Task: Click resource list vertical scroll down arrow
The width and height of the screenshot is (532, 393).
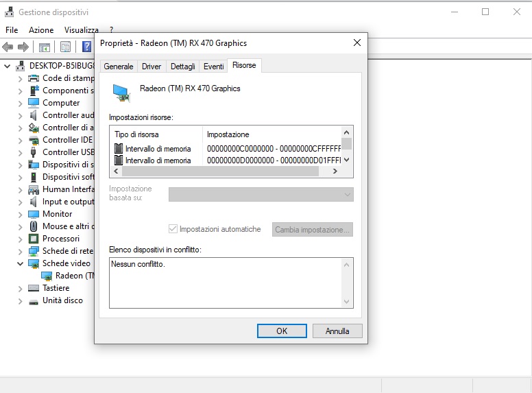Action: click(x=346, y=160)
